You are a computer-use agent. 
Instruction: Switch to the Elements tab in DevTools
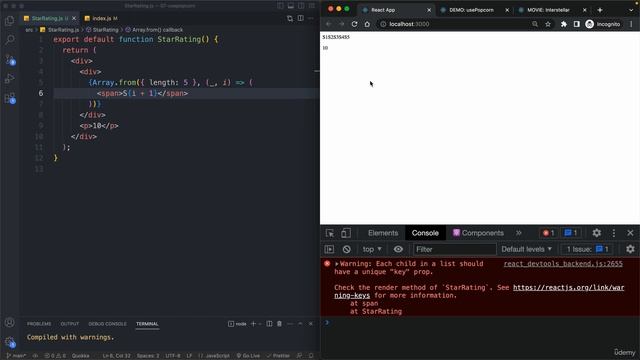[x=382, y=233]
